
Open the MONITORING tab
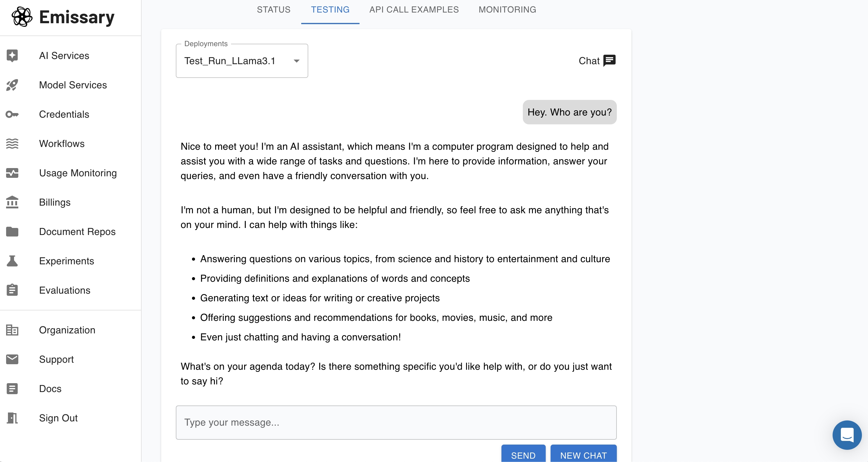(508, 10)
